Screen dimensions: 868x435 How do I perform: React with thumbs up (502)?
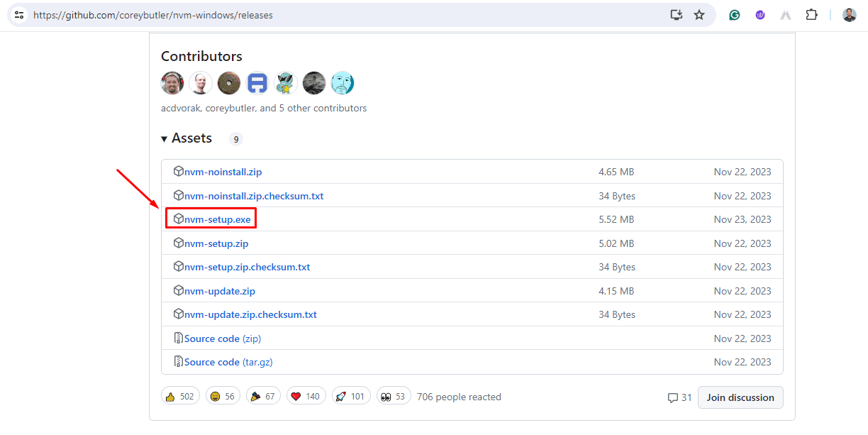coord(180,397)
